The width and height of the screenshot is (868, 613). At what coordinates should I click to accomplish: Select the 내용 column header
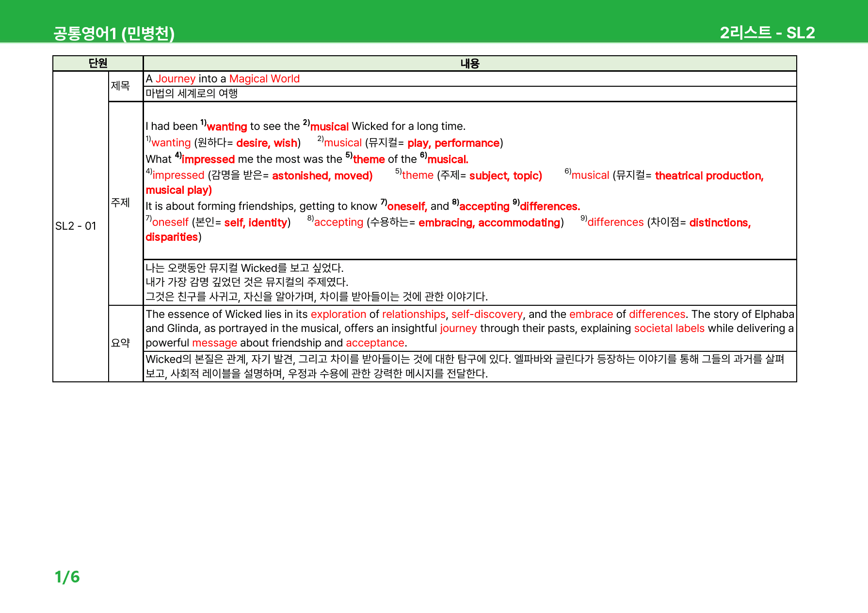click(x=470, y=63)
